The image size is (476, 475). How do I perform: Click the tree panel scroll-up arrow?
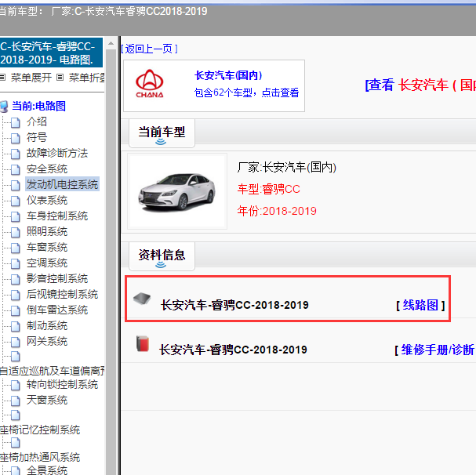click(111, 44)
